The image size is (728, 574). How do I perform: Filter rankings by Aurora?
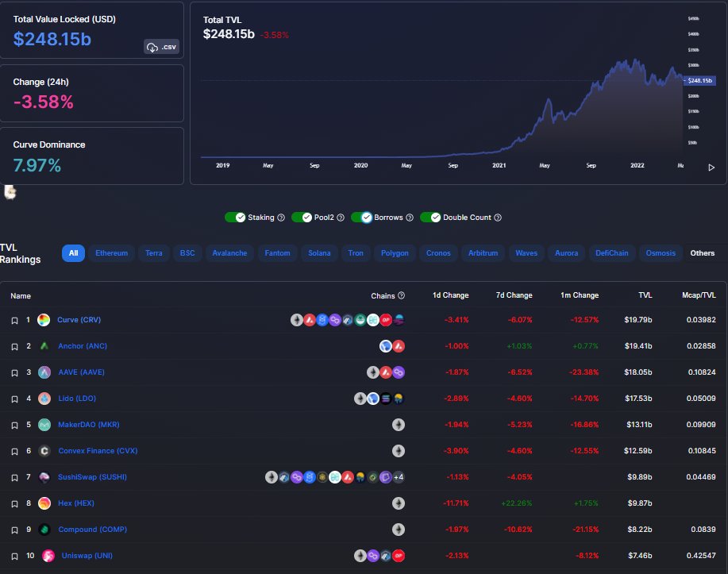pos(566,253)
